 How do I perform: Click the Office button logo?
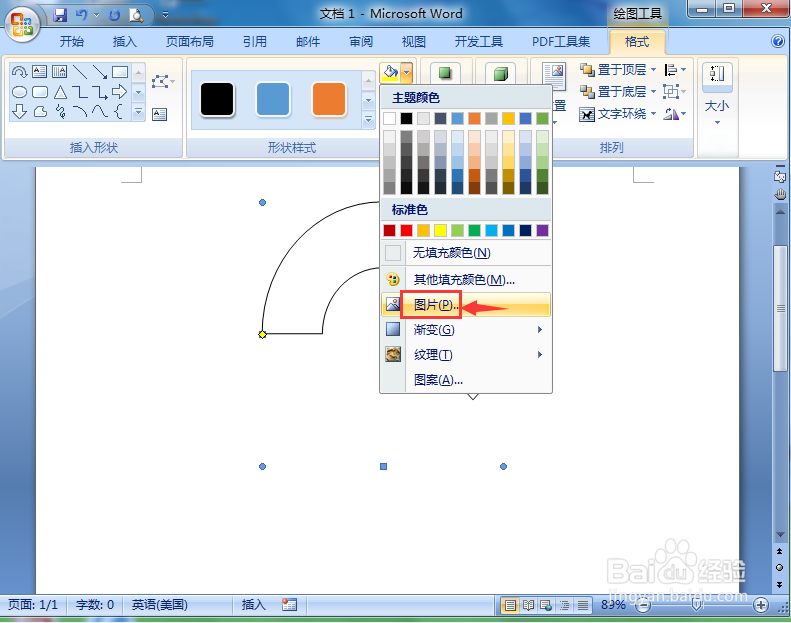pyautogui.click(x=22, y=24)
